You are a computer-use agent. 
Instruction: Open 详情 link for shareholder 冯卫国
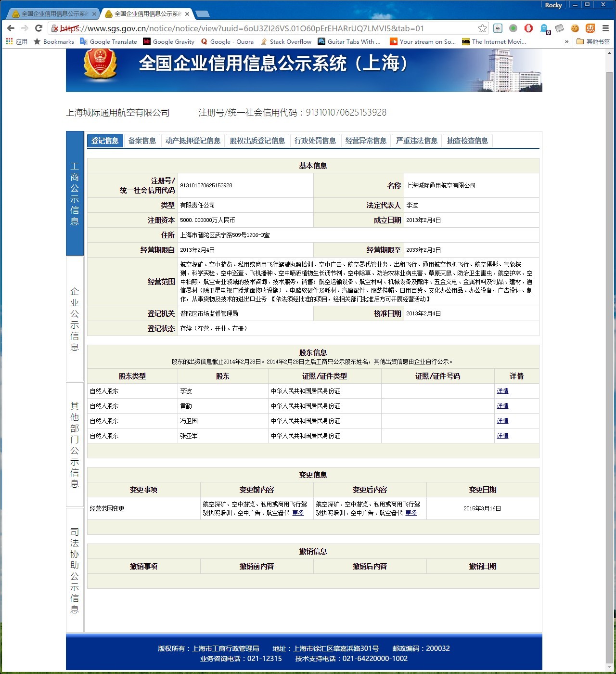coord(502,421)
